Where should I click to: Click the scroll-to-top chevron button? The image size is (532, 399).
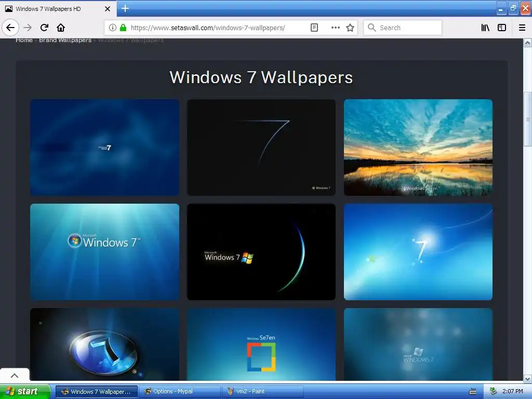[x=15, y=375]
